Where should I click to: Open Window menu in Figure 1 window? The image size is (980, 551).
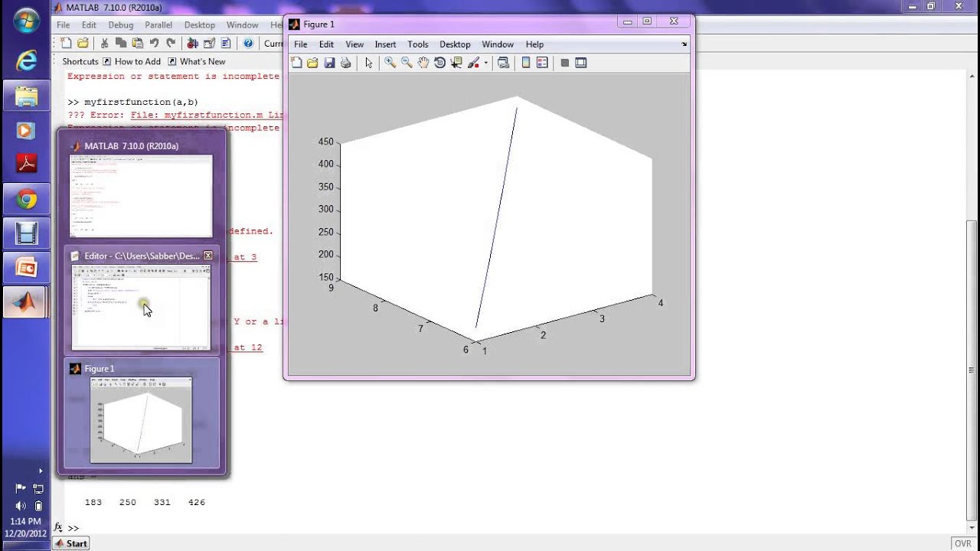[x=498, y=44]
